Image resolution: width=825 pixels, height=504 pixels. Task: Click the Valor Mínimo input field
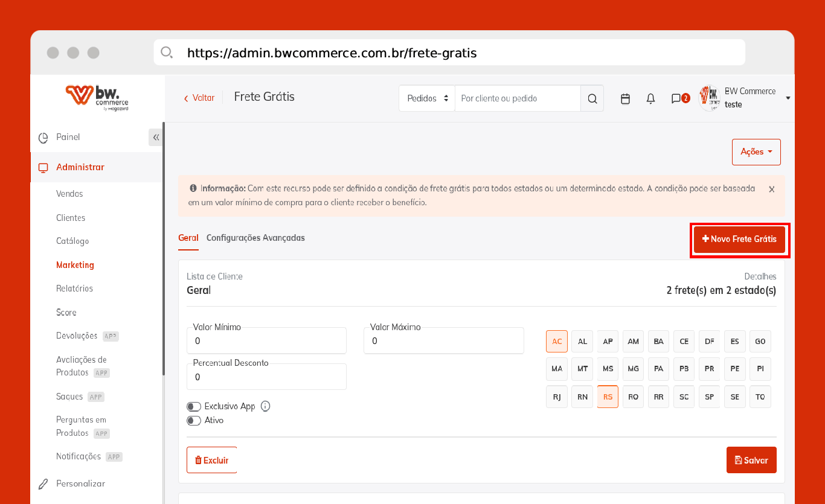click(266, 341)
